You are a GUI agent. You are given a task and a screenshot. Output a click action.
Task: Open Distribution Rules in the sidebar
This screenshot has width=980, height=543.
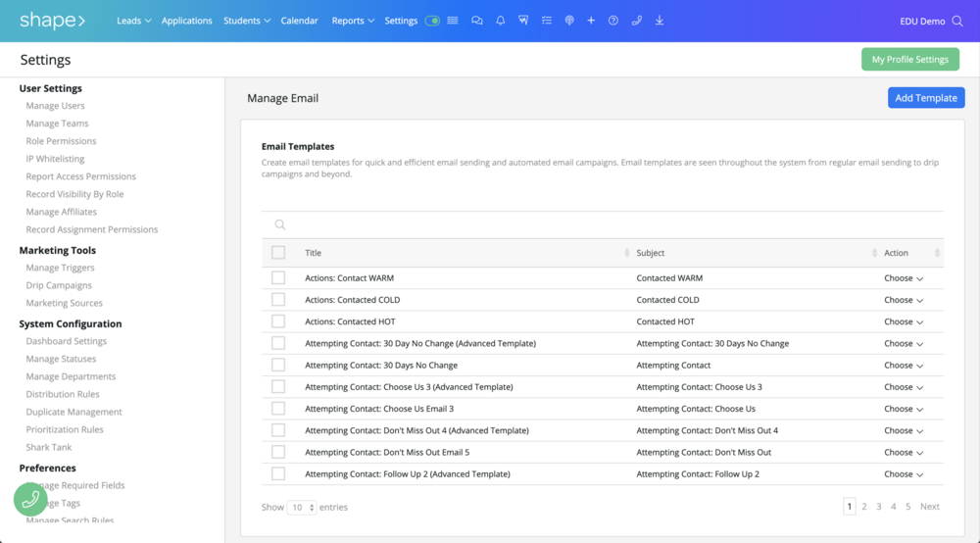click(63, 394)
